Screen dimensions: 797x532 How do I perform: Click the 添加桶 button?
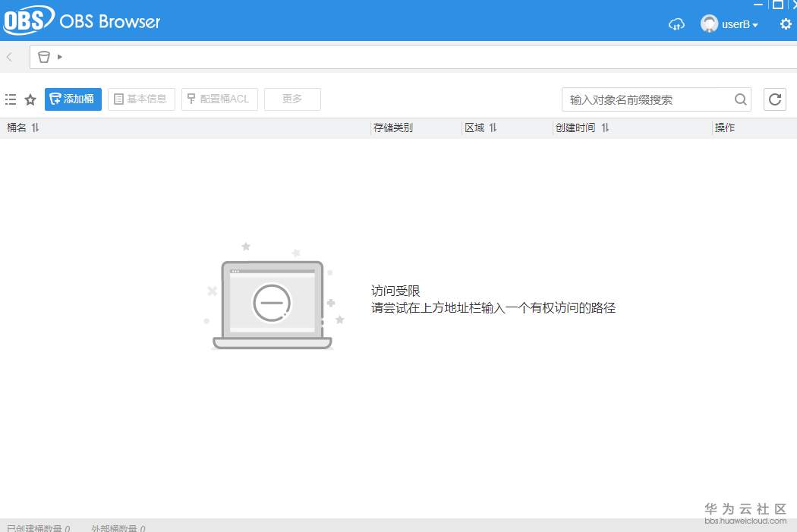73,99
